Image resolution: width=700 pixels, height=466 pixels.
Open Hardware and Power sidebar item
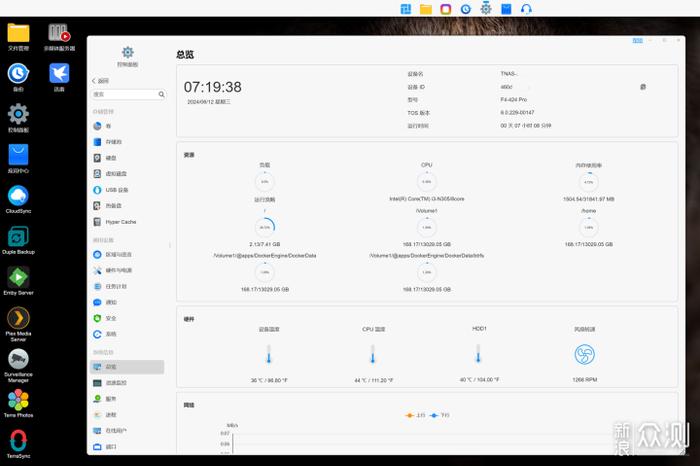tap(128, 270)
